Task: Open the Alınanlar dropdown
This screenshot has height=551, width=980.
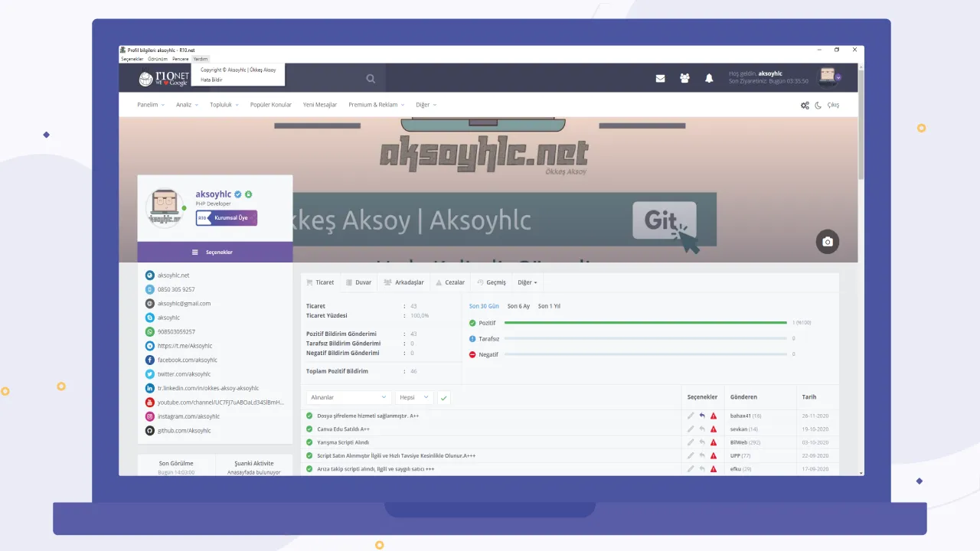Action: (x=349, y=397)
